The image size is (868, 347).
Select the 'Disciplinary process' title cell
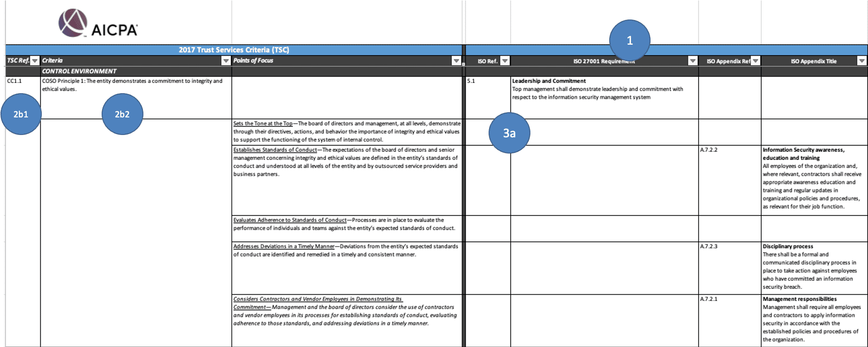tap(814, 268)
